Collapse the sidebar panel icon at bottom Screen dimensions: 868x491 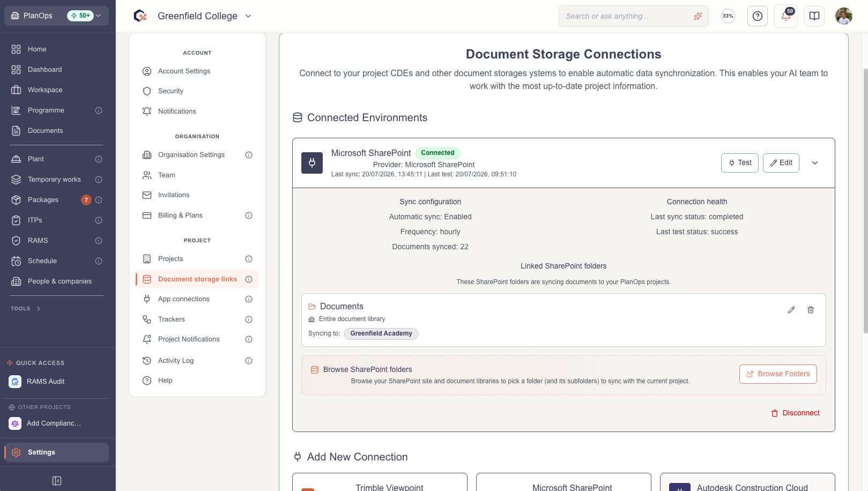click(x=57, y=481)
